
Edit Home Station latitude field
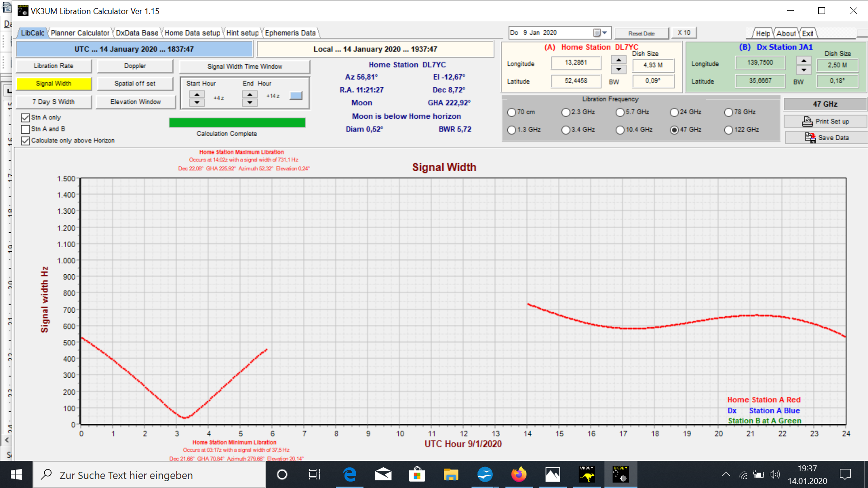[x=576, y=81]
